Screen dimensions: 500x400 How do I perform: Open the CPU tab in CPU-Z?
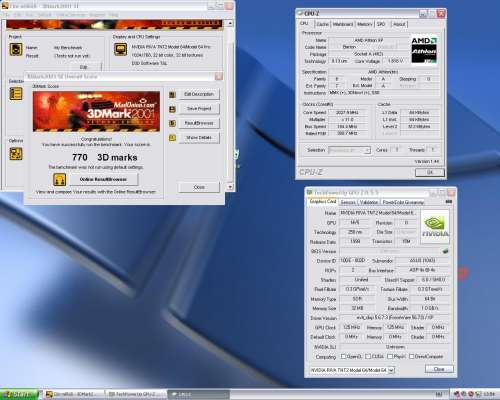coord(305,24)
